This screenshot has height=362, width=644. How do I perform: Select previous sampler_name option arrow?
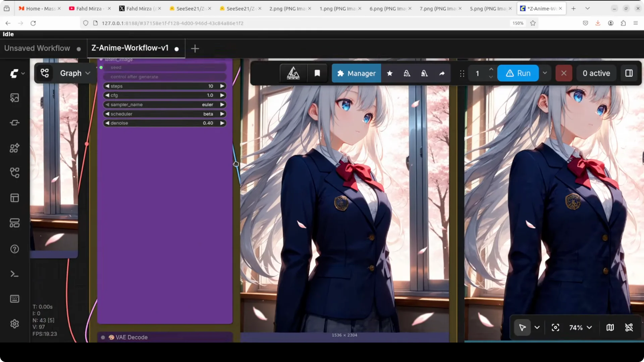pyautogui.click(x=107, y=105)
